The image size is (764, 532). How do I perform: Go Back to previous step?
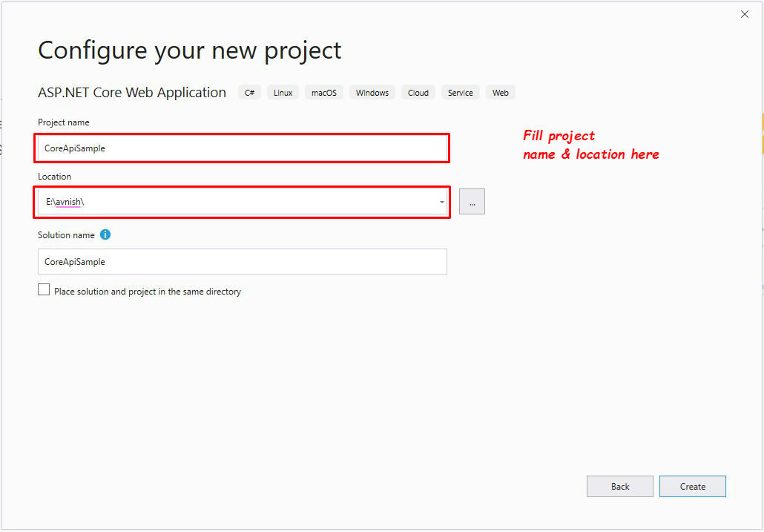(x=620, y=486)
